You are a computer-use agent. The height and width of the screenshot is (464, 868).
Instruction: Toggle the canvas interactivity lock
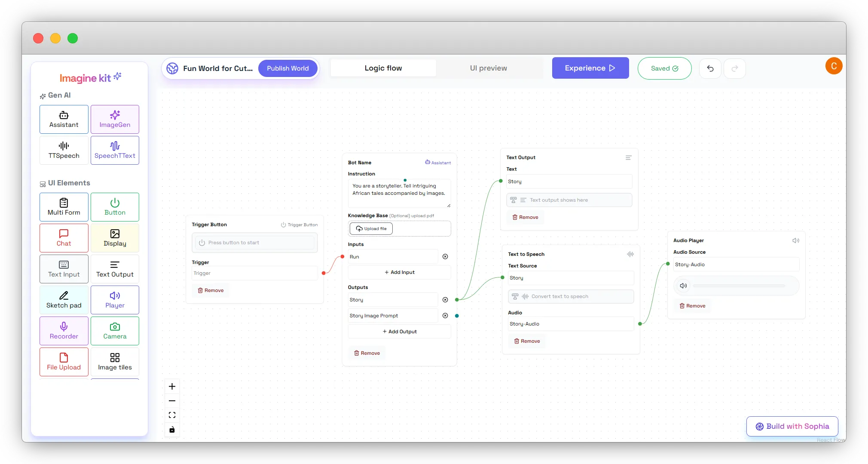pos(172,429)
